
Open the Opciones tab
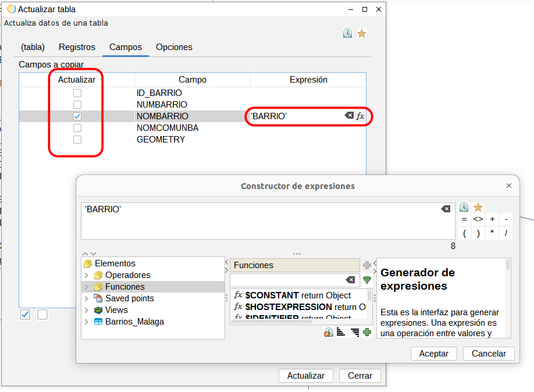tap(174, 47)
